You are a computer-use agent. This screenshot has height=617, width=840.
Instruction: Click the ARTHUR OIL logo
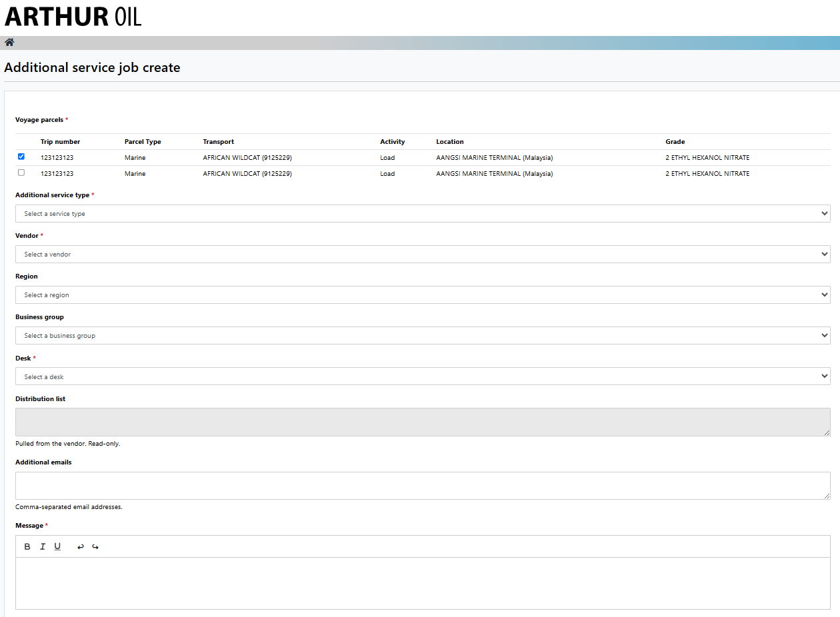[x=73, y=16]
